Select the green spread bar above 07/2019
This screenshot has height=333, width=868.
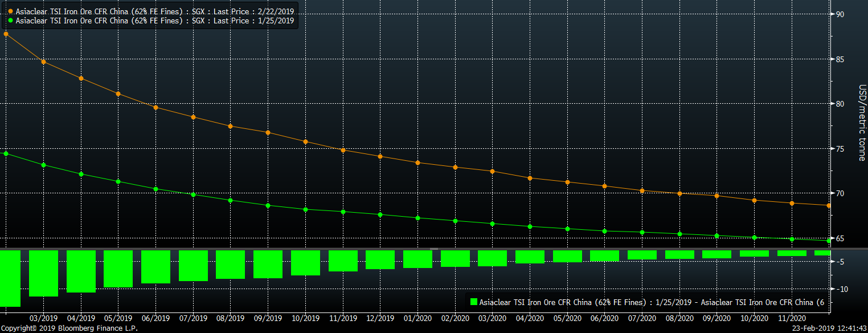(193, 265)
